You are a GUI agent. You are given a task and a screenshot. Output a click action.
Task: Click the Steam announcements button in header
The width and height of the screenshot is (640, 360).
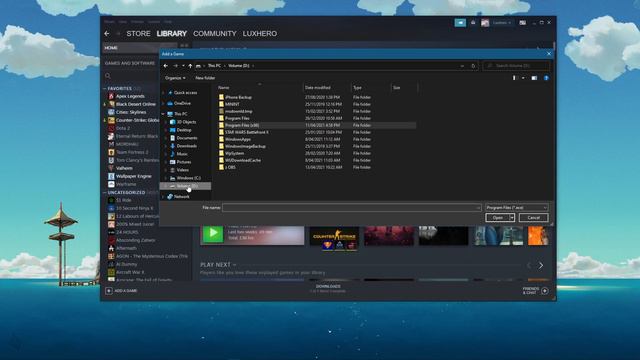click(x=460, y=23)
